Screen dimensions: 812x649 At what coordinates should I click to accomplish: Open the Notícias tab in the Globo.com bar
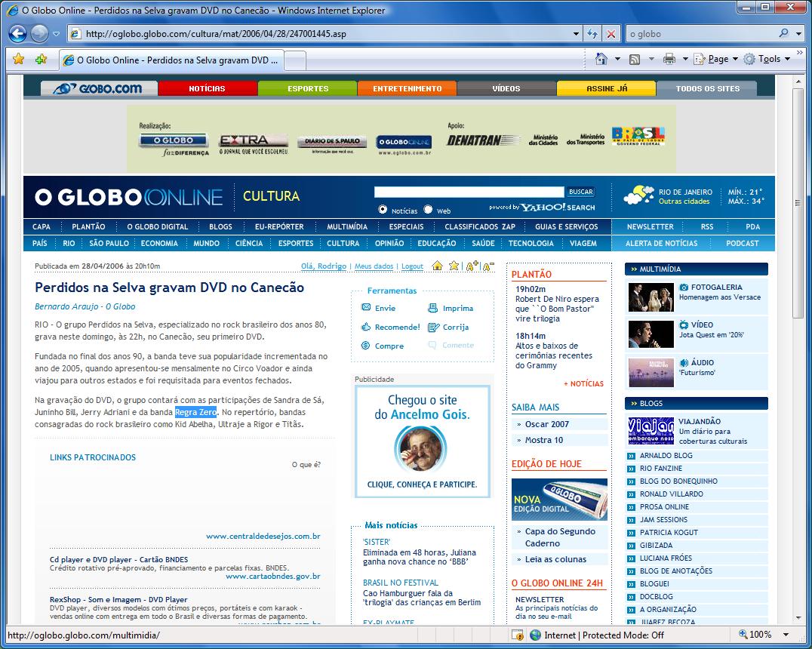pyautogui.click(x=207, y=88)
